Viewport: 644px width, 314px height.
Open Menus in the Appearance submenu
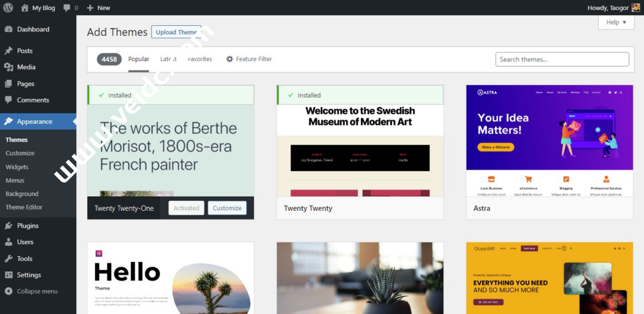(x=15, y=181)
